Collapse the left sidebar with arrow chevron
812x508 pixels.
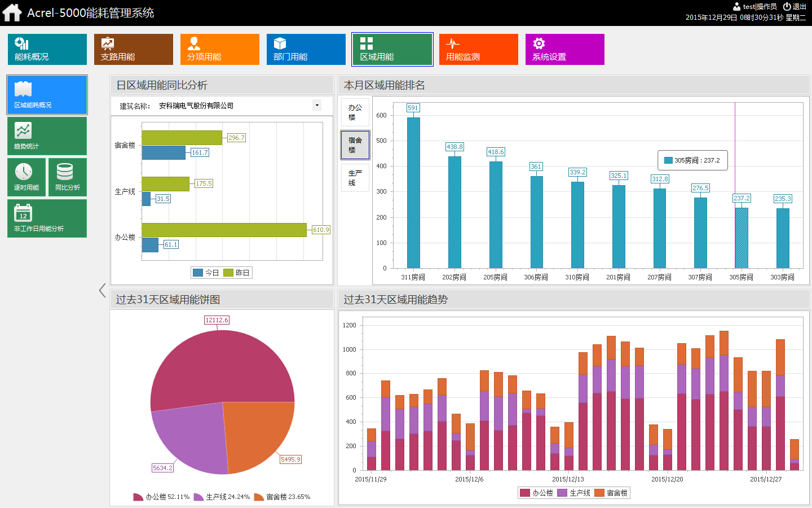coord(102,291)
